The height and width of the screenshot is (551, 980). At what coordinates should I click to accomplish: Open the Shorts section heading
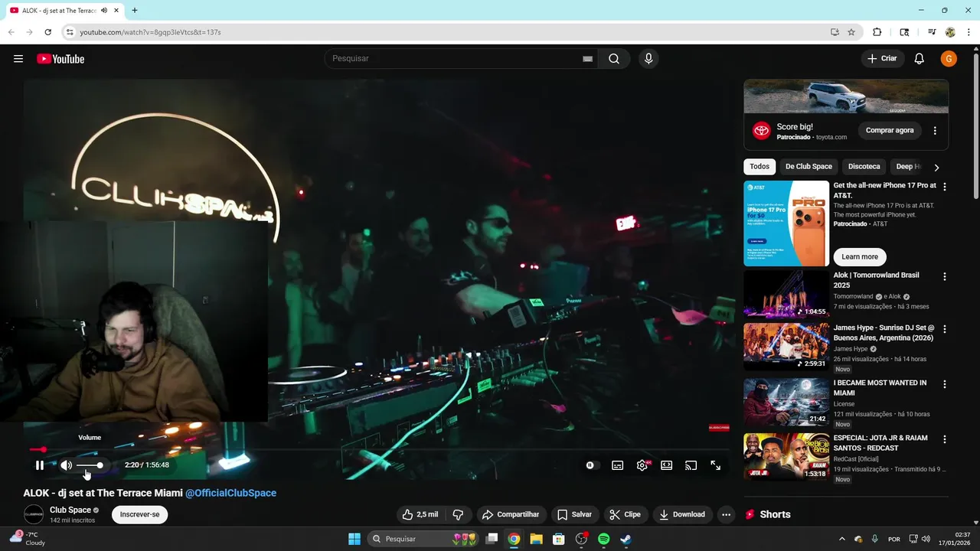[775, 514]
